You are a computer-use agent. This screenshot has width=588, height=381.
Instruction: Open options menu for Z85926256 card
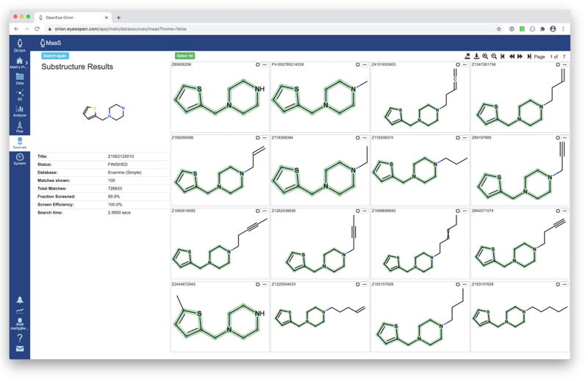point(265,65)
